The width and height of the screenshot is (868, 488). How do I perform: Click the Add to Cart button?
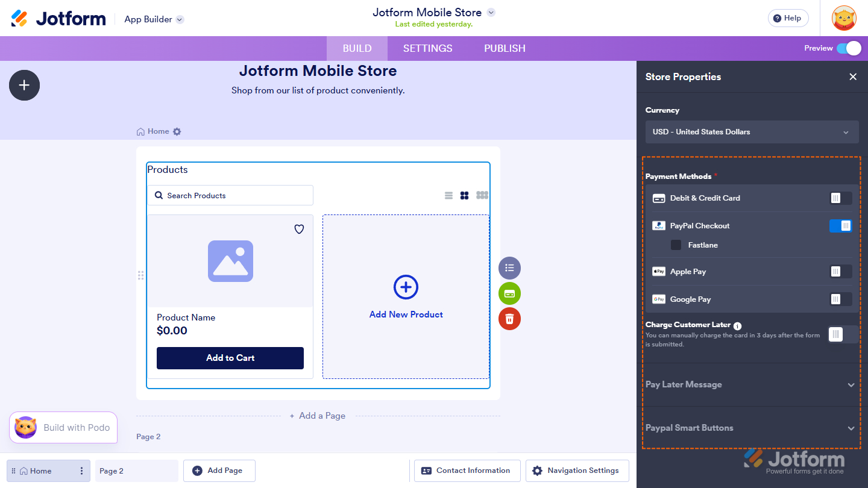click(x=230, y=358)
